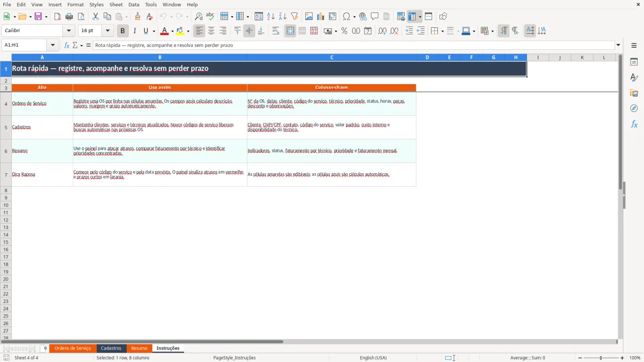Screen dimensions: 644x362
Task: Center cell content vertically
Action: click(250, 31)
